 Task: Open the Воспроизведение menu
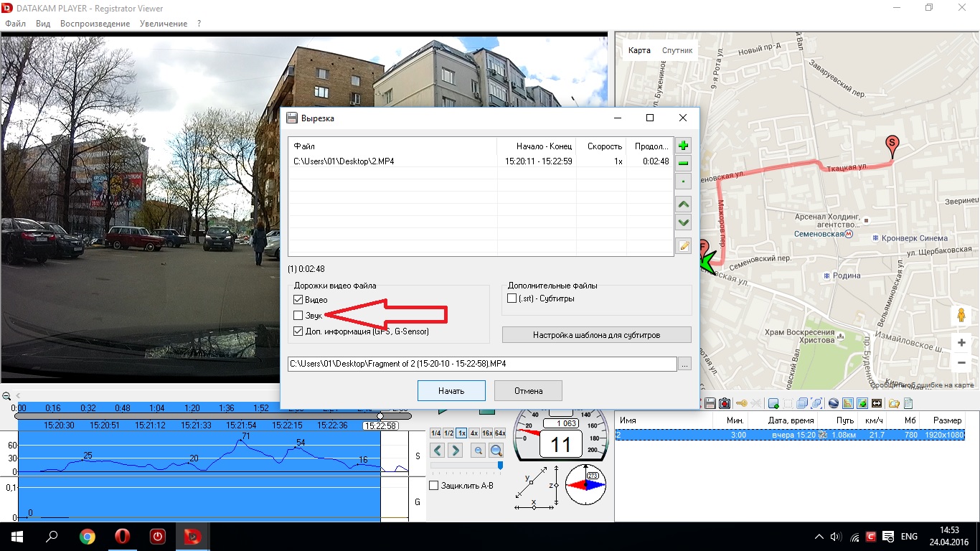[x=95, y=24]
